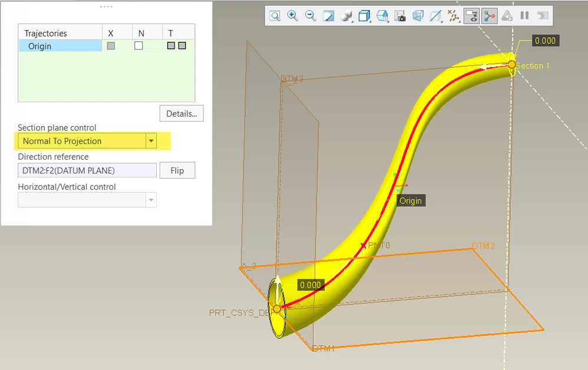This screenshot has width=588, height=370.
Task: Select the Origin trajectory row
Action: (60, 46)
